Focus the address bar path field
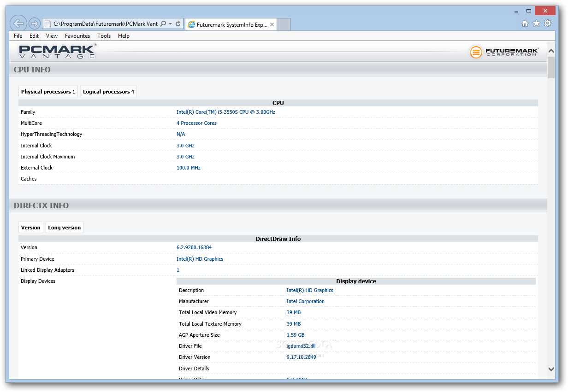568x392 pixels. (106, 24)
